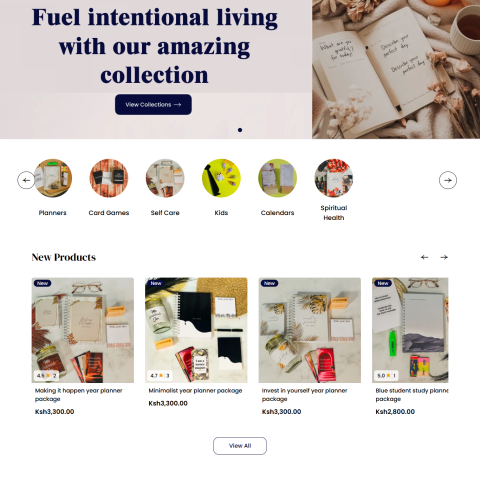Screen dimensions: 480x480
Task: Open Blue student study planner image
Action: (x=410, y=330)
